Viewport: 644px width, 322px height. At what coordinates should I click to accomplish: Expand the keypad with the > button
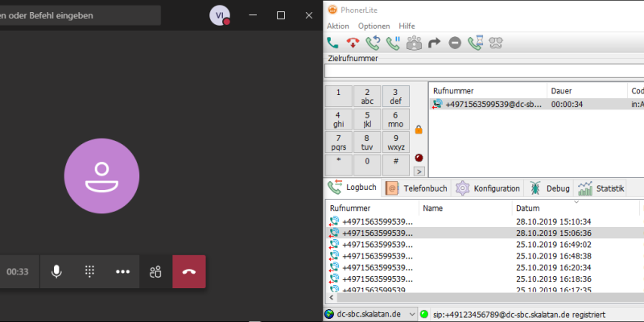419,171
